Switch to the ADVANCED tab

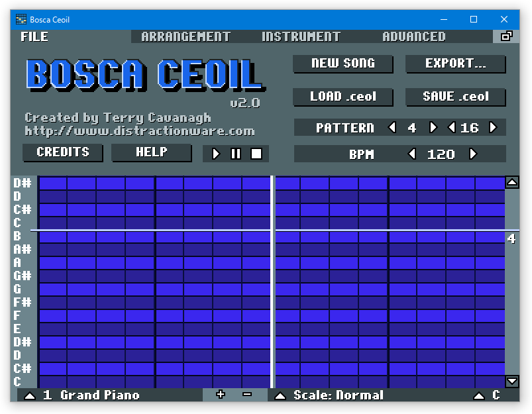[414, 36]
